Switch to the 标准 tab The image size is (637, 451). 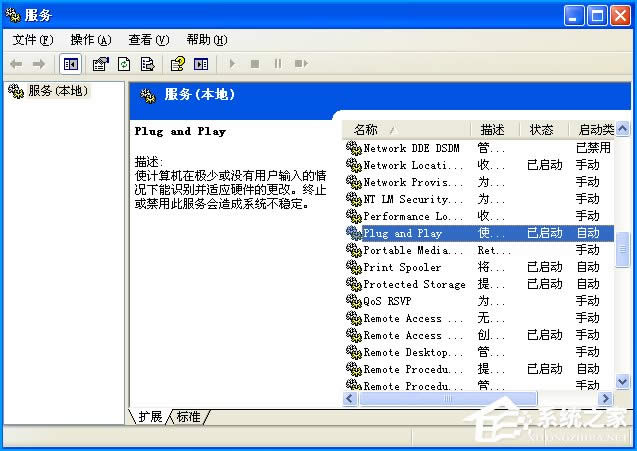click(188, 416)
